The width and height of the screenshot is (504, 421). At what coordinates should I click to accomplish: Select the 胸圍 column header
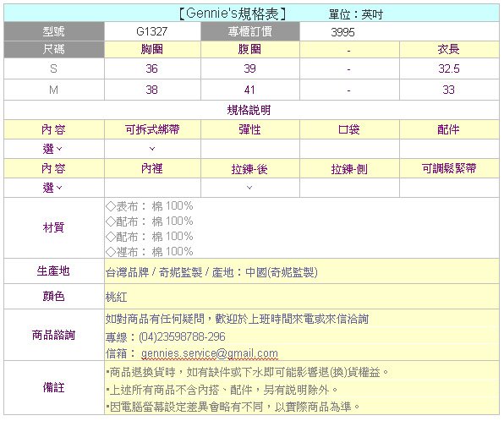click(152, 50)
